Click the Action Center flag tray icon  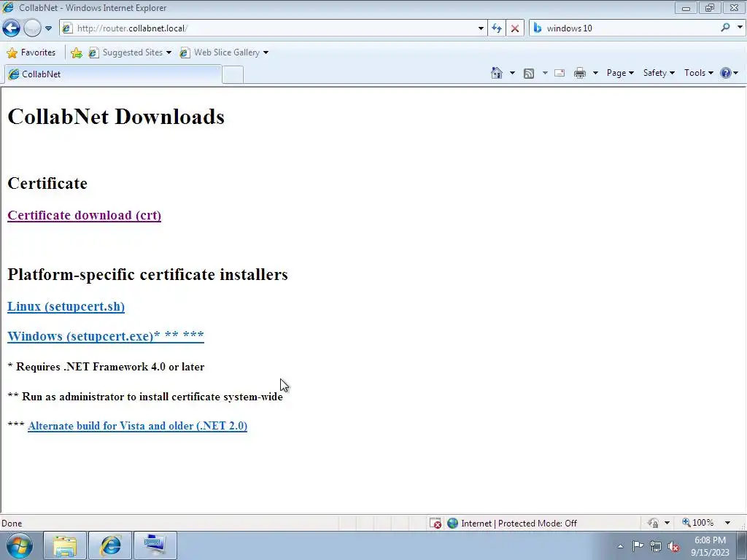point(638,546)
